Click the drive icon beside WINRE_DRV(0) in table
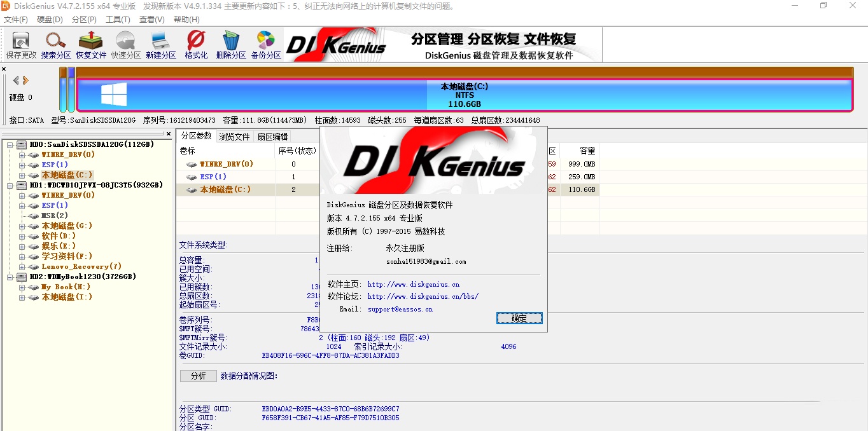 [x=192, y=164]
